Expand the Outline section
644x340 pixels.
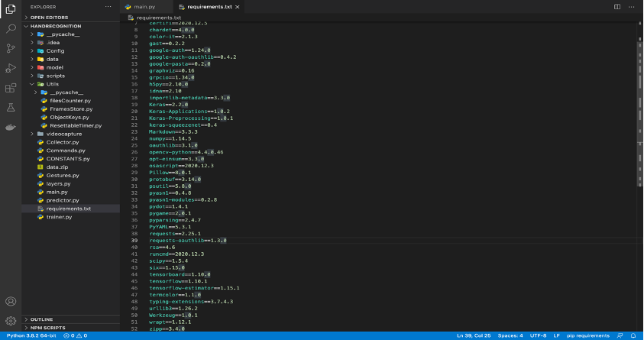[x=70, y=319]
